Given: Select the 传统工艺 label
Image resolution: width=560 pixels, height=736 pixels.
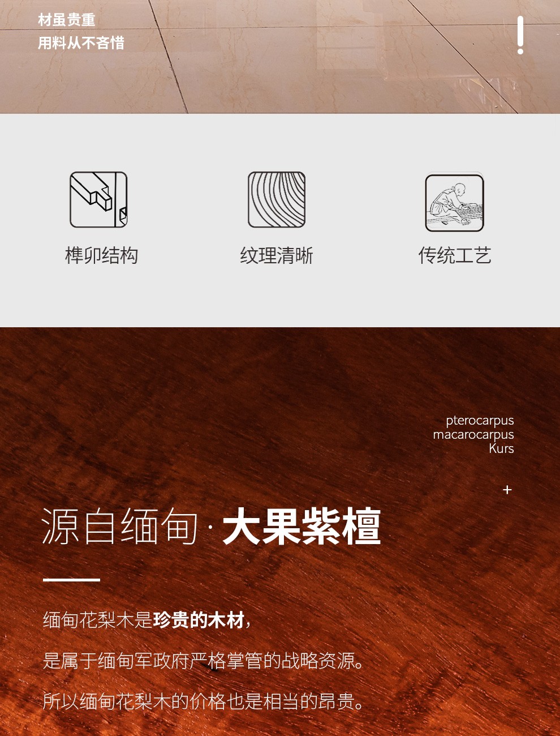Looking at the screenshot, I should click(455, 255).
